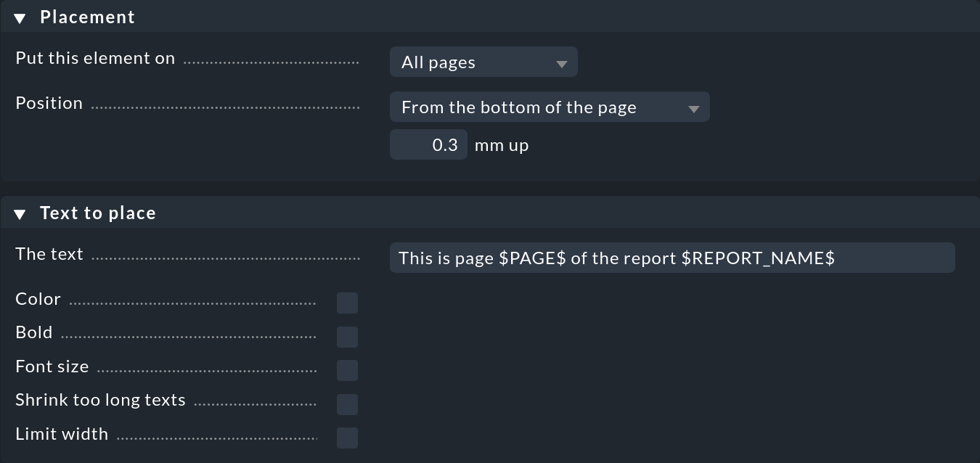Click the Shrink too long texts label
This screenshot has height=463, width=980.
coord(101,400)
